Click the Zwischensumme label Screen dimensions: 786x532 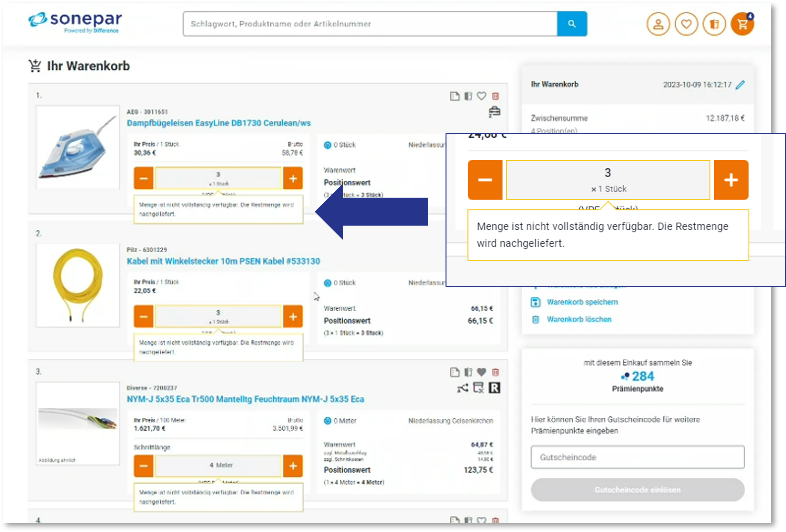pyautogui.click(x=559, y=119)
